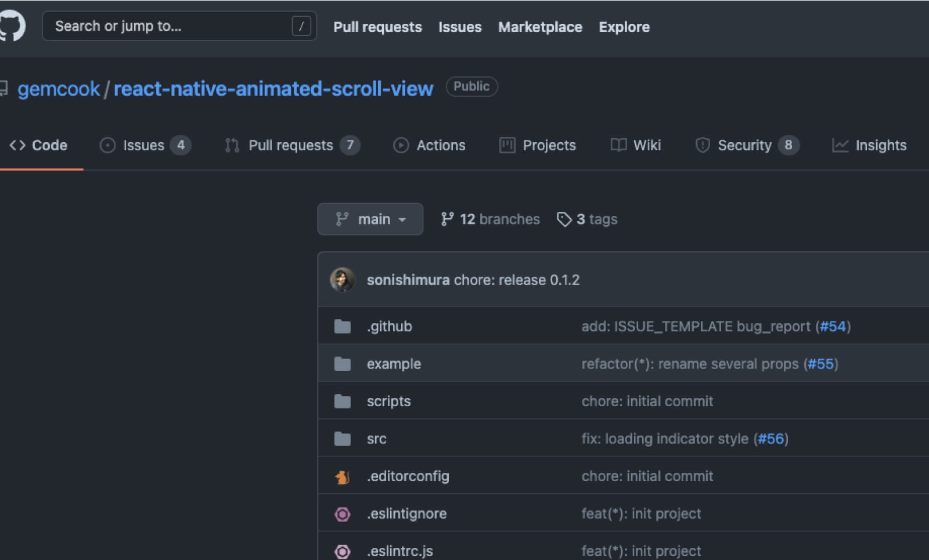Open the scripts folder

(x=388, y=401)
